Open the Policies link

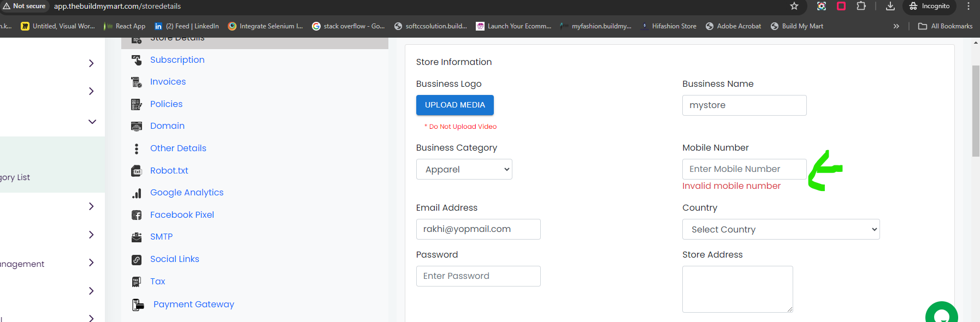coord(167,104)
